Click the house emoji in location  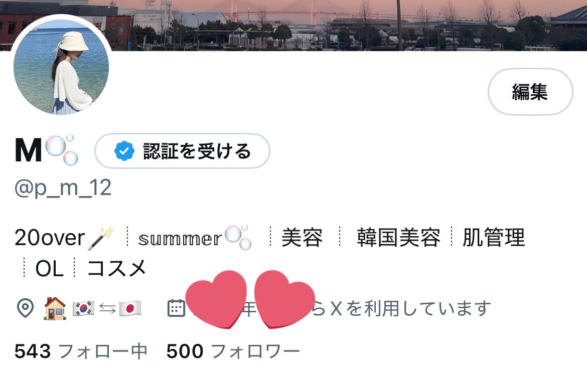pyautogui.click(x=55, y=308)
